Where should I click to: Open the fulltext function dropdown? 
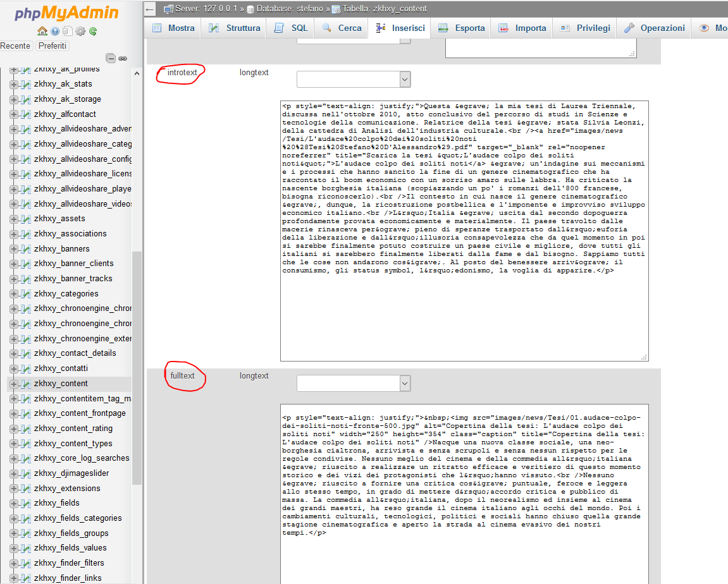(354, 383)
